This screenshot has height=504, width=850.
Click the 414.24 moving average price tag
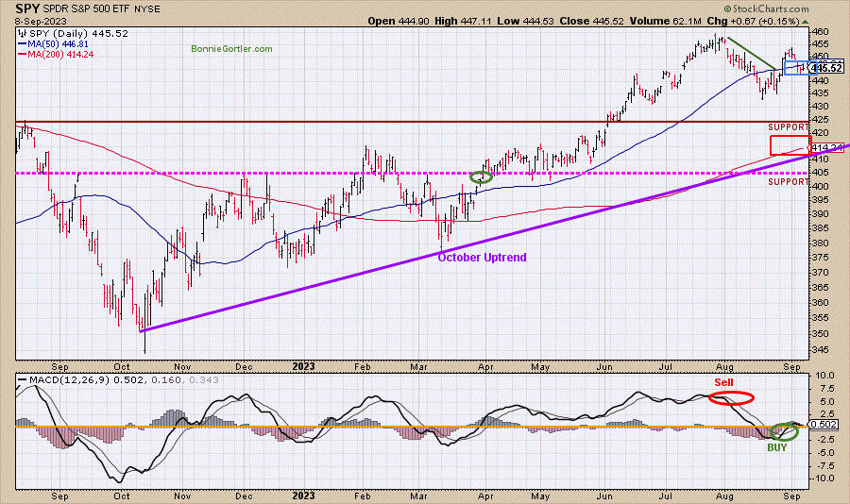(x=826, y=147)
